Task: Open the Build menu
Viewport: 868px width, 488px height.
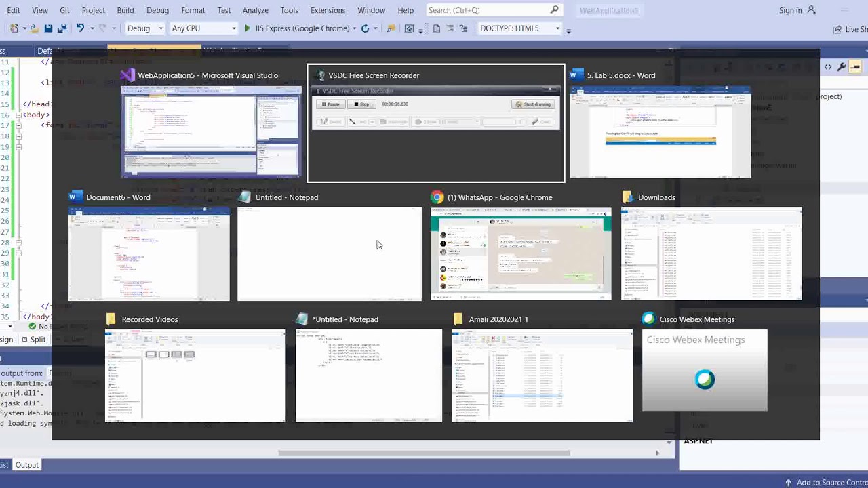Action: 125,10
